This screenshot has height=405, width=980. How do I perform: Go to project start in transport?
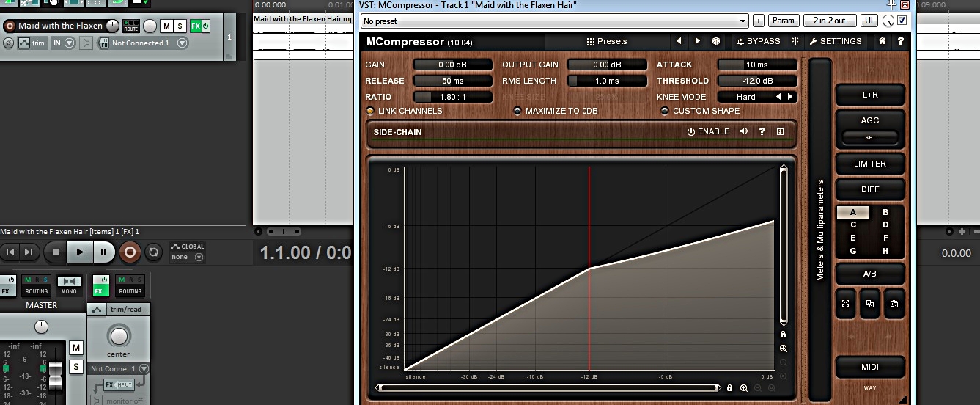10,252
